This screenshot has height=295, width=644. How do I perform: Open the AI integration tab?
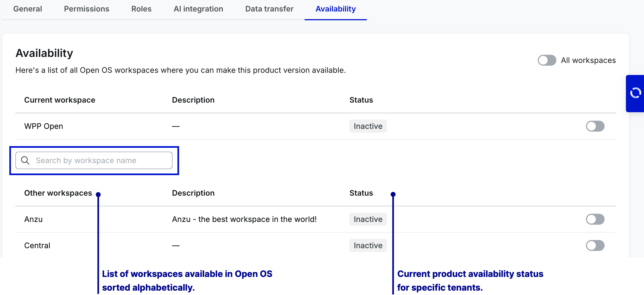[x=198, y=9]
